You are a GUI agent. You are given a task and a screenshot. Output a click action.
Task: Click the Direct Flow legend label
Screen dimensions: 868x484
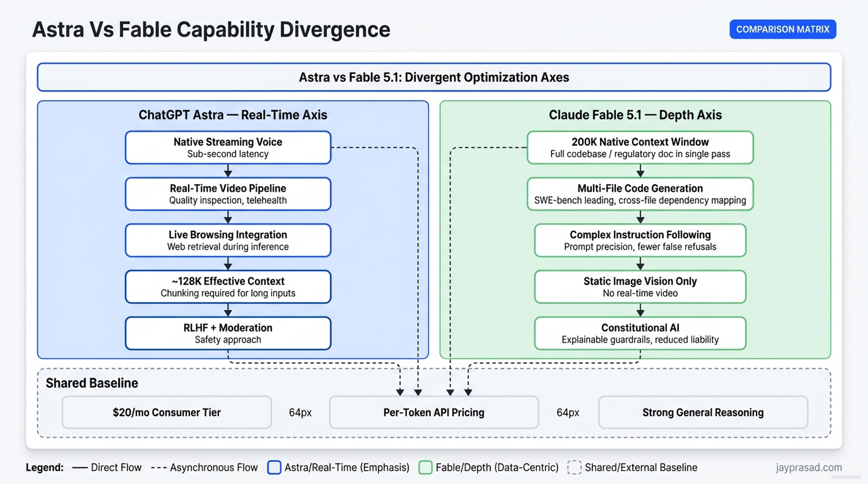pyautogui.click(x=116, y=468)
